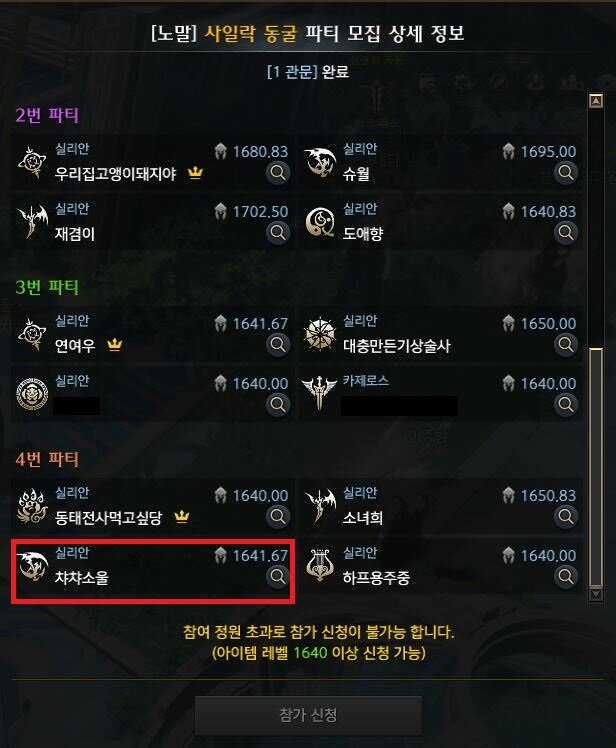Click the 카제로스 server member class icon

(319, 393)
